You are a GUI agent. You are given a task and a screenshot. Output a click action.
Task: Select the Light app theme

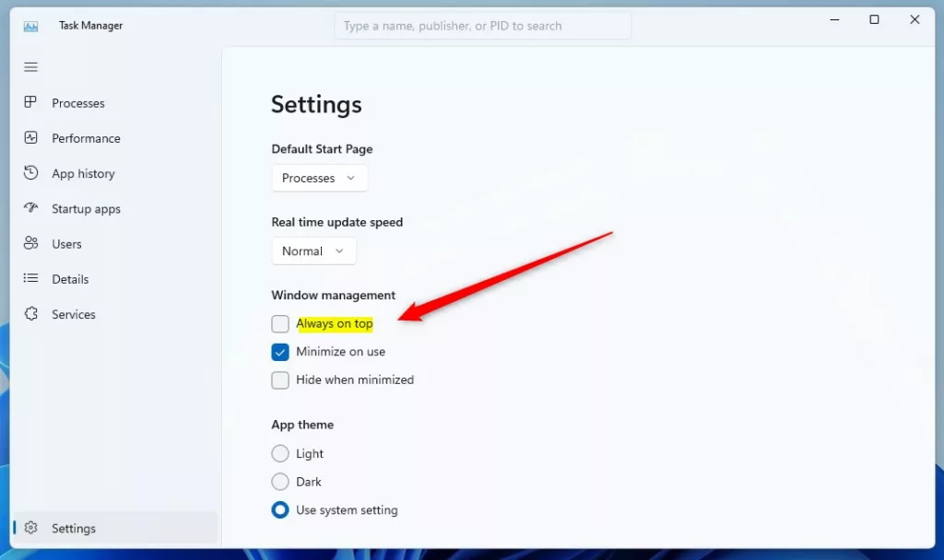280,453
